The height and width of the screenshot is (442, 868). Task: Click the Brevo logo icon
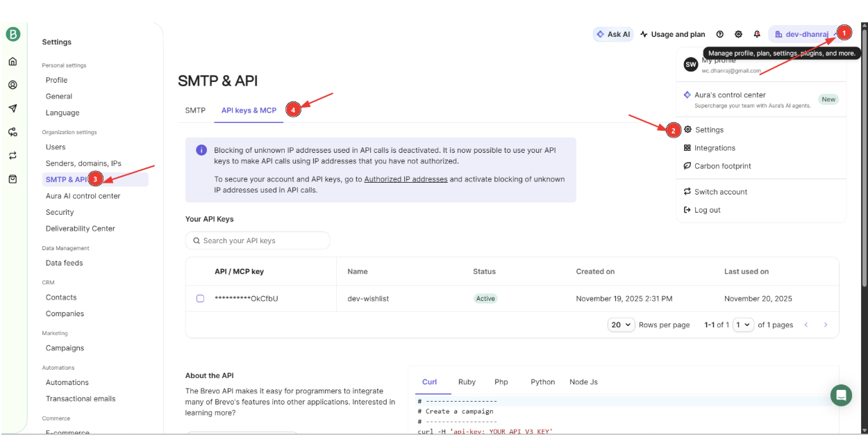coord(12,34)
